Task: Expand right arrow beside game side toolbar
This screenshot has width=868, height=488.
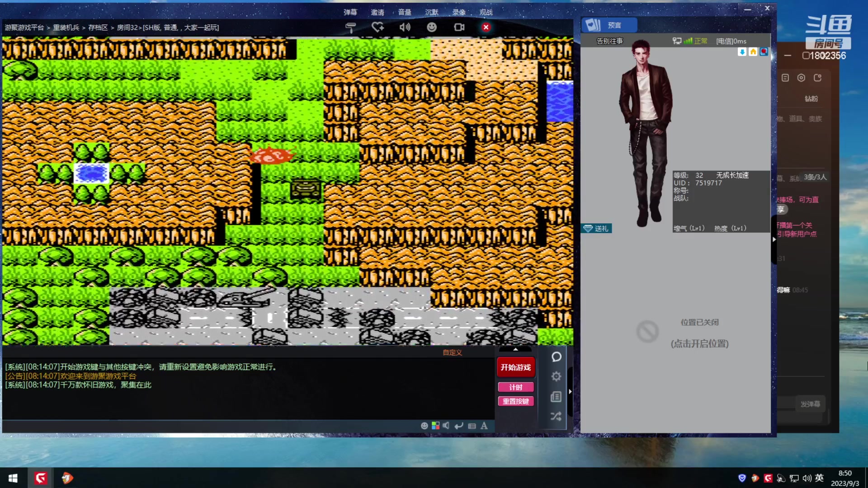Action: pos(570,392)
